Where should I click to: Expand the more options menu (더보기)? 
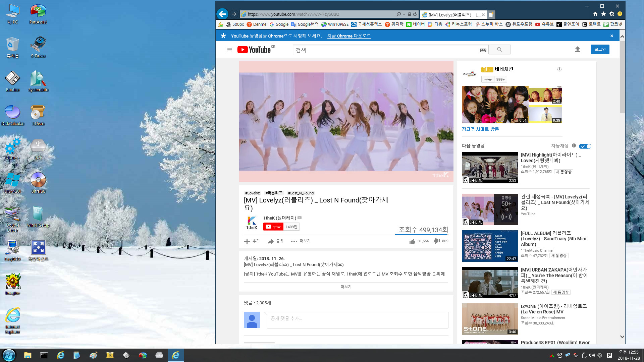[x=301, y=241]
